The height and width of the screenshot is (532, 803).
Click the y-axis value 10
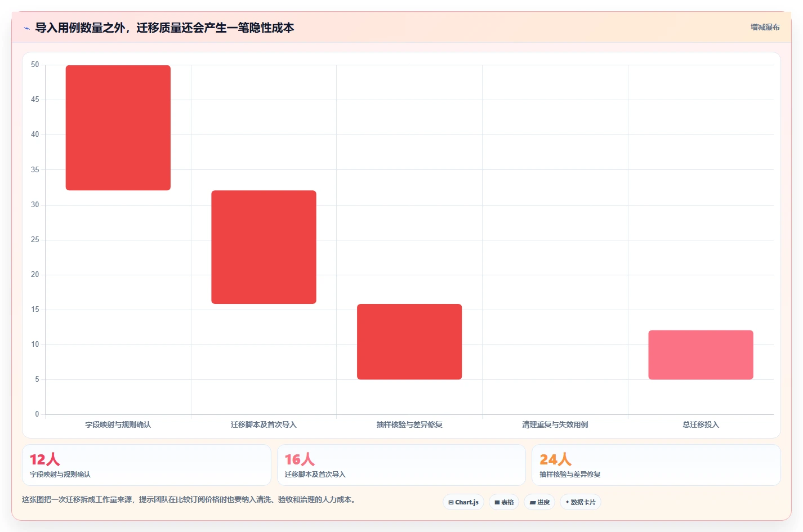pos(35,345)
